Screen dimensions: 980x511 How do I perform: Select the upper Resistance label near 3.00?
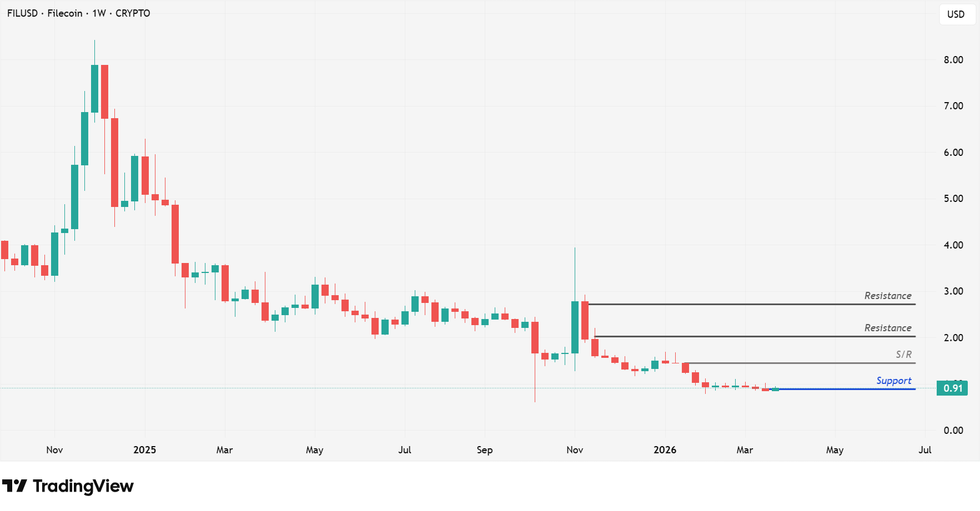tap(887, 296)
